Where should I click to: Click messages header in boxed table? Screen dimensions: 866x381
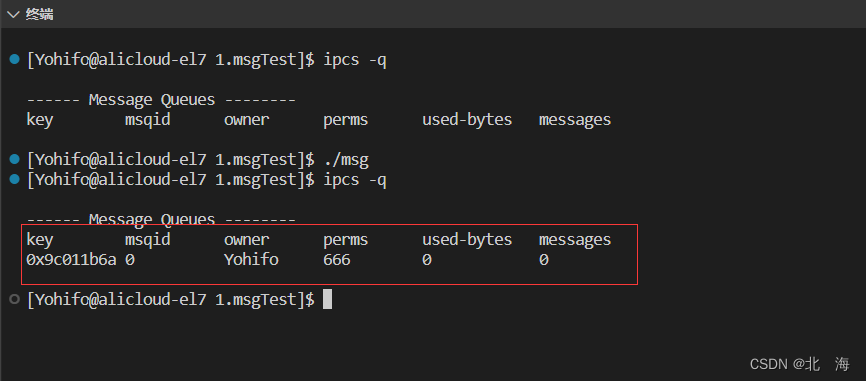575,240
